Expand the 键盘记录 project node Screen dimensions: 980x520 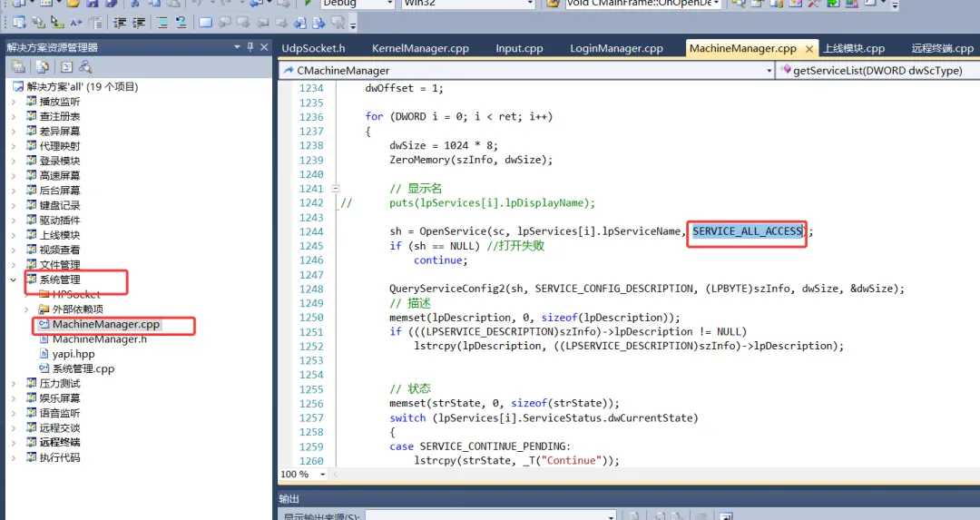pos(13,205)
